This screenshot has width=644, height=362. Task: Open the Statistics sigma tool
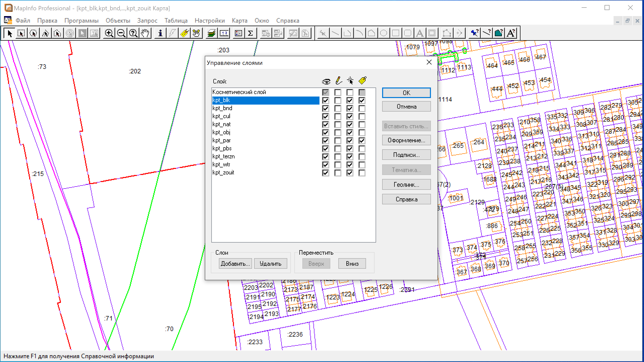[x=251, y=33]
